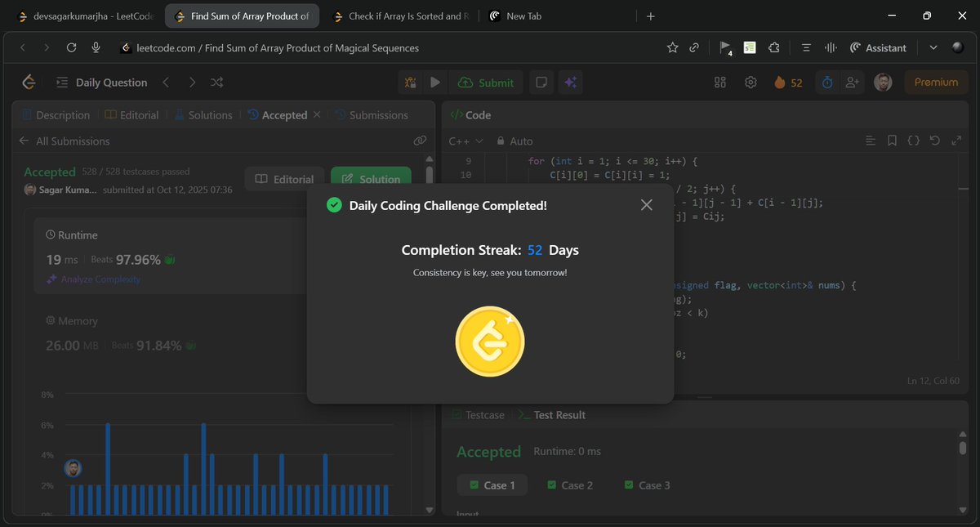
Task: Click the sparkle AI assistant icon
Action: (571, 83)
